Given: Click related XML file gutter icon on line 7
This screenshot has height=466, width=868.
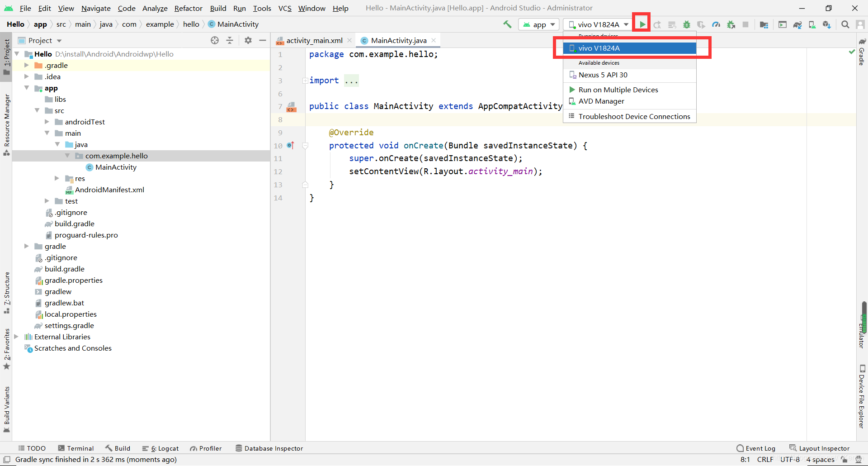Looking at the screenshot, I should (291, 107).
